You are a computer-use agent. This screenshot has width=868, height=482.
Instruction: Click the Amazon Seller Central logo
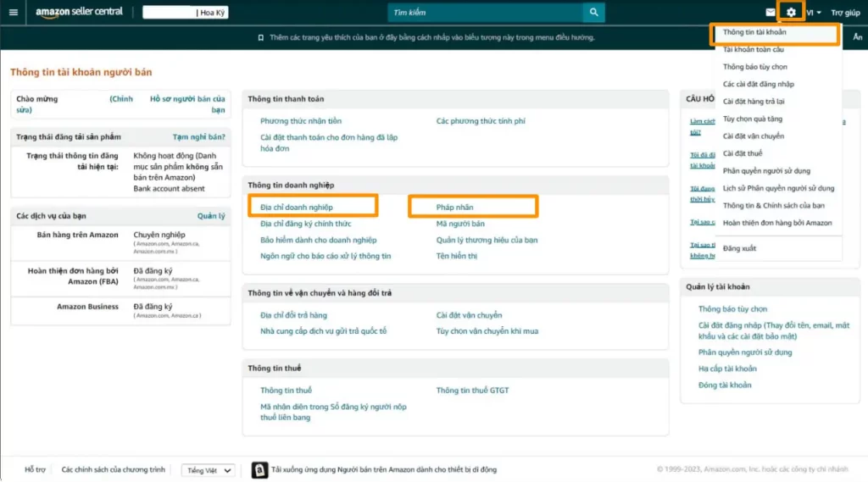[x=79, y=12]
